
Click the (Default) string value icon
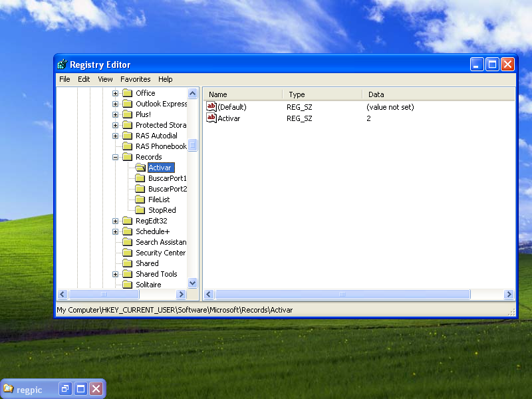click(x=211, y=107)
